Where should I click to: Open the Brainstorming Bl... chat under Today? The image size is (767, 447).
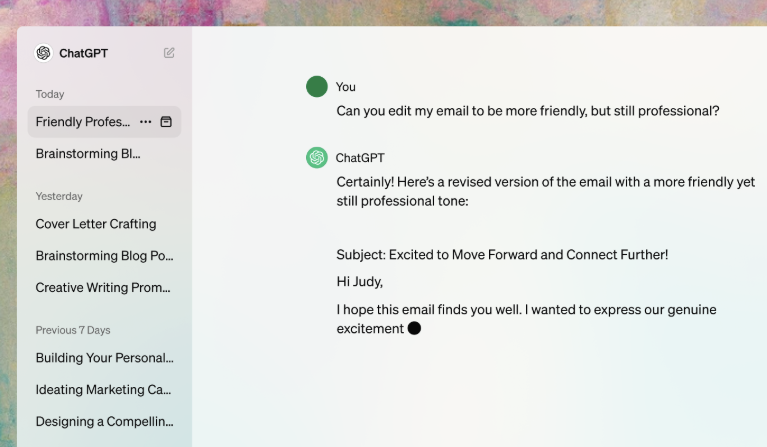[x=88, y=154]
